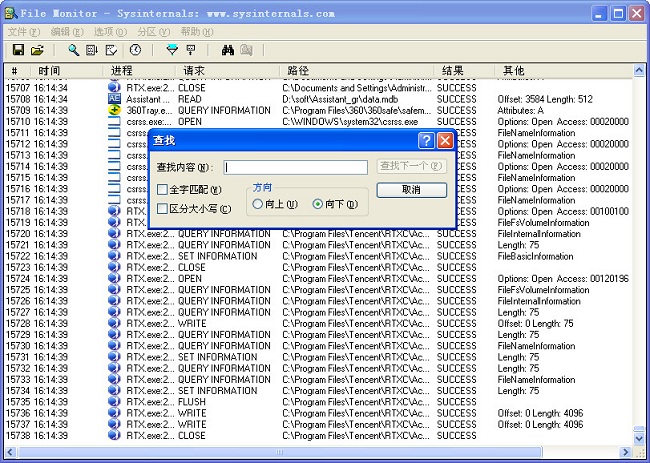Select the 向上 direction radio button
650x463 pixels.
click(258, 204)
